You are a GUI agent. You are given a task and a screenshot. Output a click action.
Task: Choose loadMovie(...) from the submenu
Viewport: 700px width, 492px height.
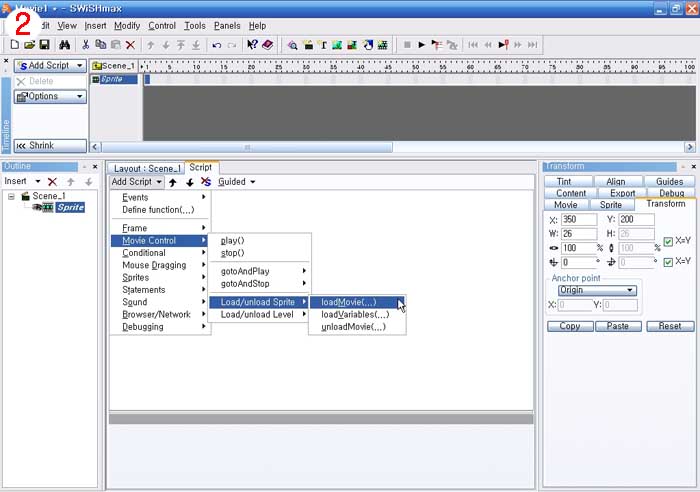click(357, 302)
